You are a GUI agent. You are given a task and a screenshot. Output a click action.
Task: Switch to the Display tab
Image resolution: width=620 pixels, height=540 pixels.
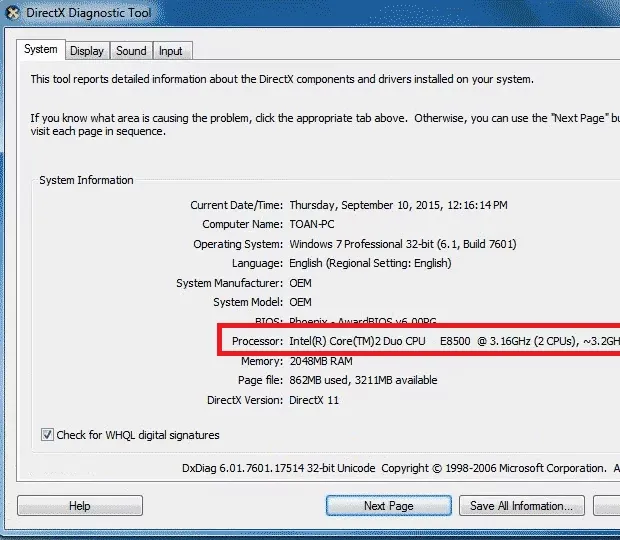coord(87,51)
